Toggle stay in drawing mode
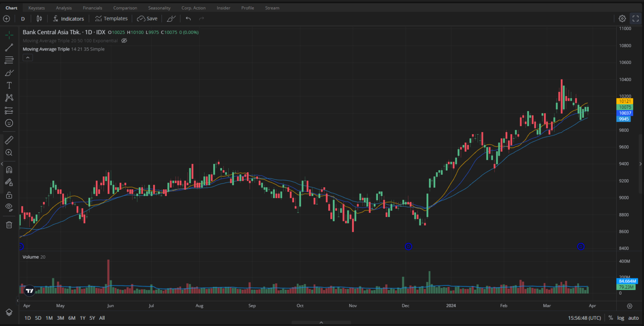 tap(9, 182)
